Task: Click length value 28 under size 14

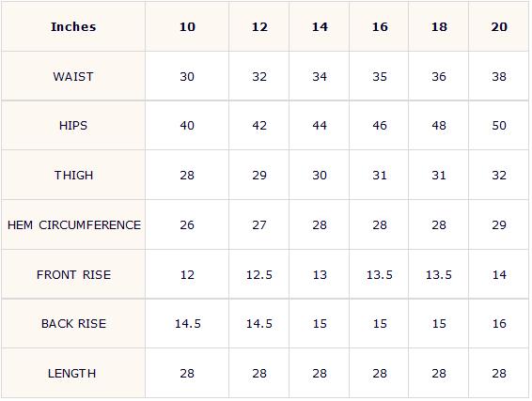Action: coord(320,373)
